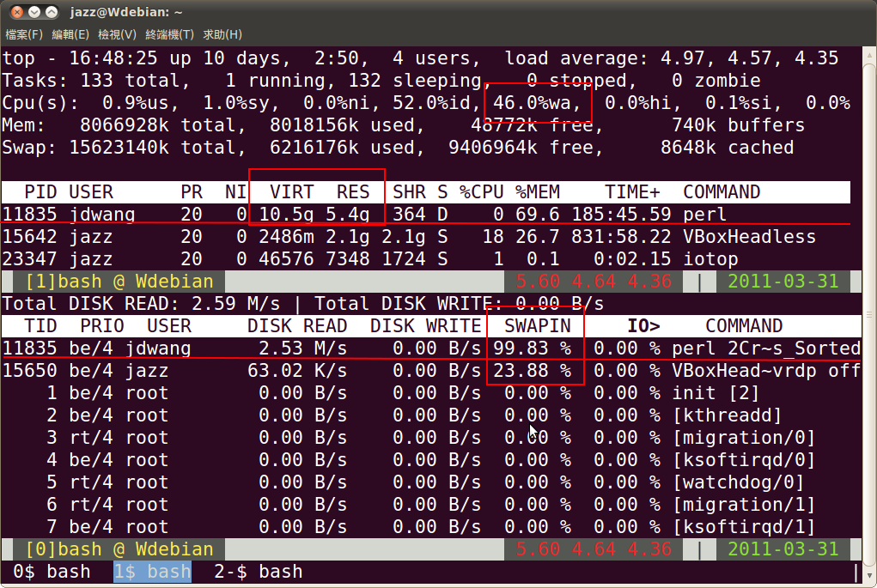Click the 'iotop' command in top list
The width and height of the screenshot is (877, 588).
coord(710,259)
